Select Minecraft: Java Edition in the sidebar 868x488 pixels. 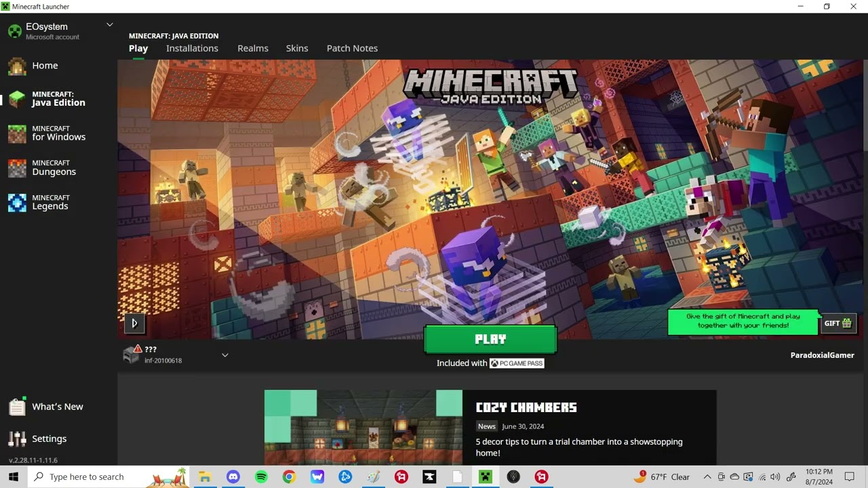[x=58, y=99]
